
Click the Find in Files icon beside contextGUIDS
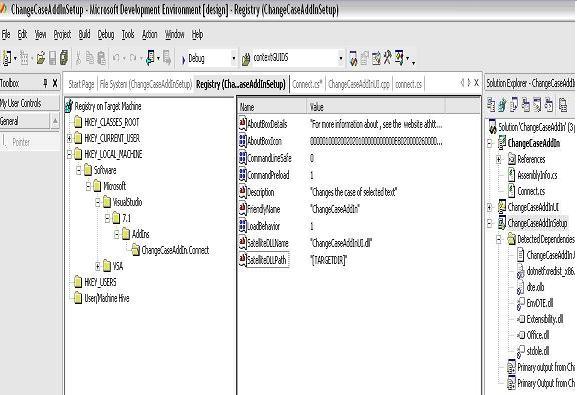coord(245,59)
